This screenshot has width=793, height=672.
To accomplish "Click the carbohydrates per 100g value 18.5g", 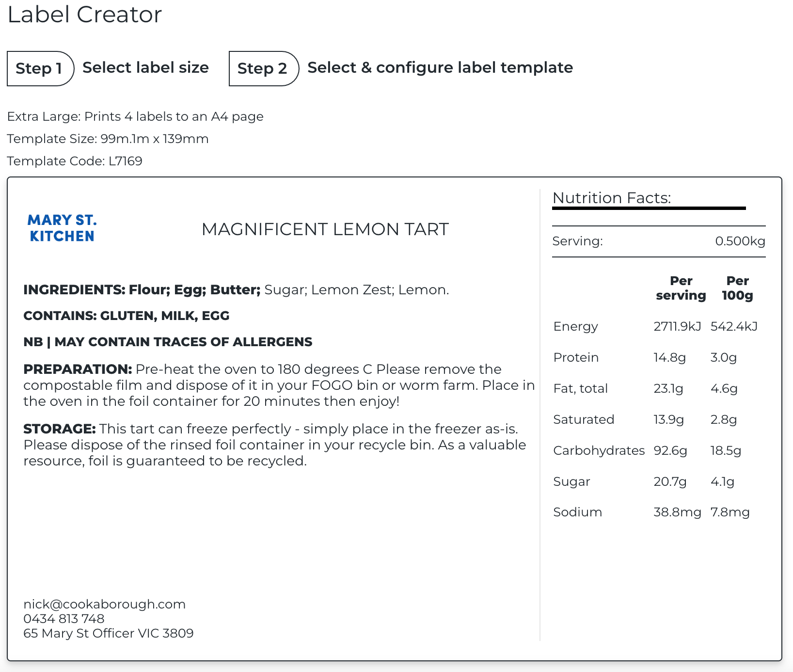I will (726, 450).
